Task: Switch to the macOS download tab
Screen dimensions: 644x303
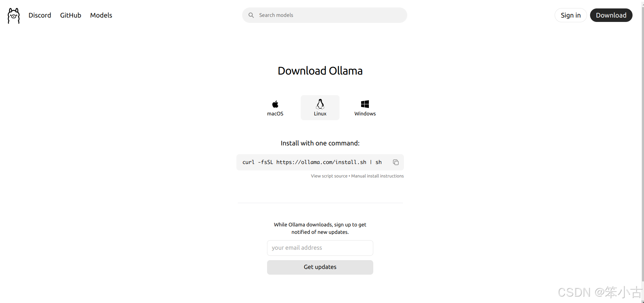Action: pyautogui.click(x=275, y=108)
